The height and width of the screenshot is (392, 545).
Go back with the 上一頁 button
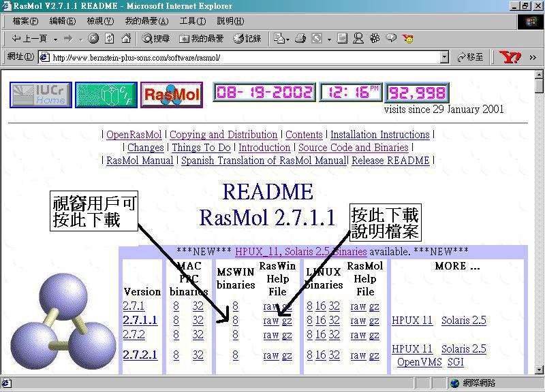click(x=29, y=39)
